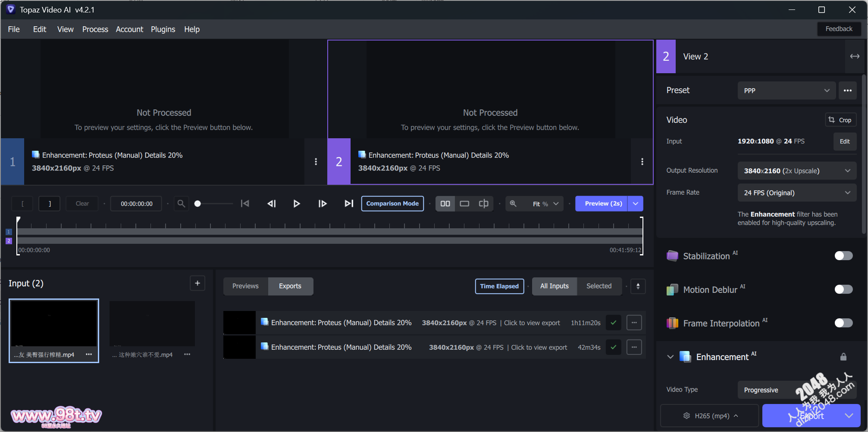
Task: Adjust the timeline zoom slider handle
Action: click(x=197, y=204)
